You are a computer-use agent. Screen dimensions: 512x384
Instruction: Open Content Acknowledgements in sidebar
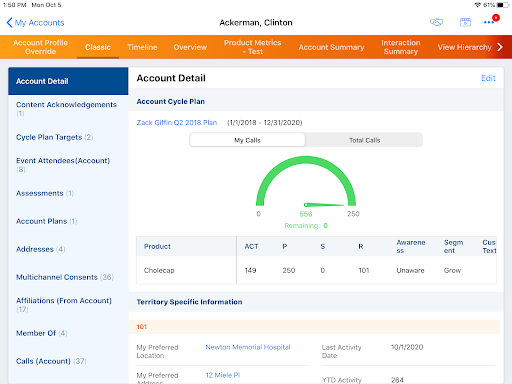click(68, 109)
